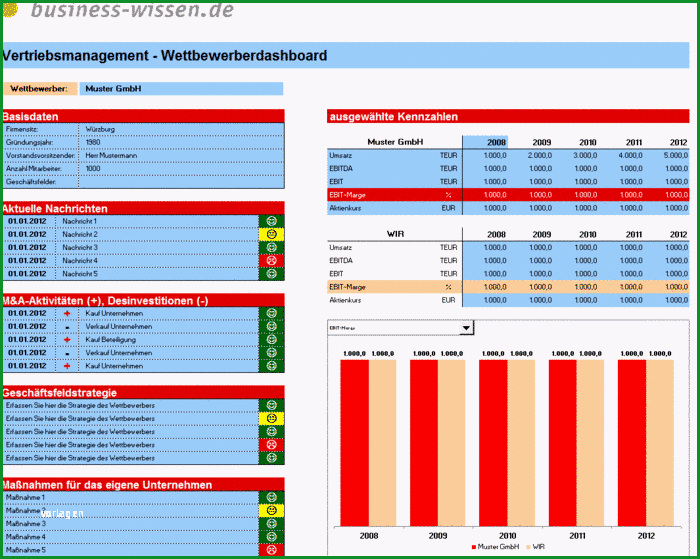This screenshot has width=700, height=559.
Task: Click the green smiley beside Nachricht 5
Action: click(x=271, y=274)
